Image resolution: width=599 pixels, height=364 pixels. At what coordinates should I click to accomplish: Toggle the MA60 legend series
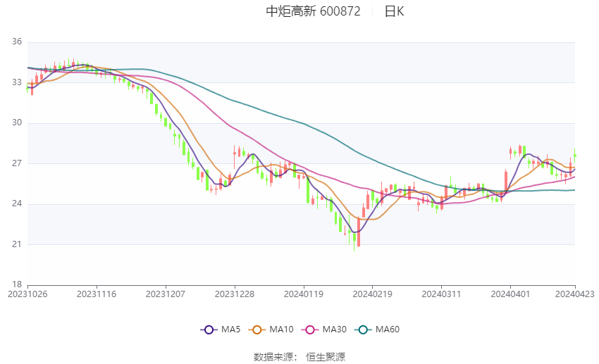(x=377, y=330)
